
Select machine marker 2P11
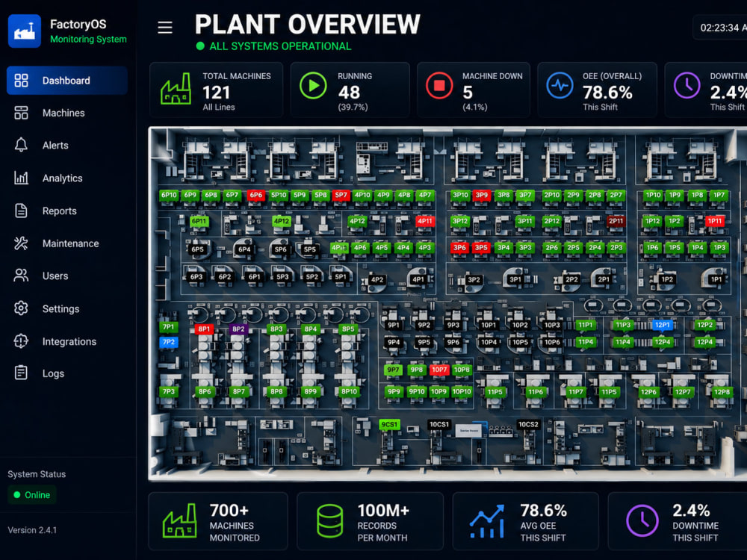(x=616, y=221)
